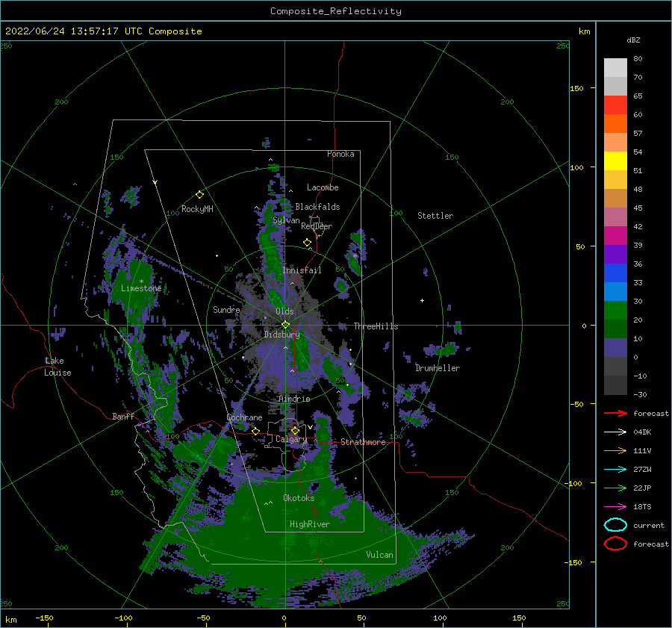Click the yellow diamond marker beside RockyMH
The height and width of the screenshot is (628, 672).
pyautogui.click(x=199, y=195)
